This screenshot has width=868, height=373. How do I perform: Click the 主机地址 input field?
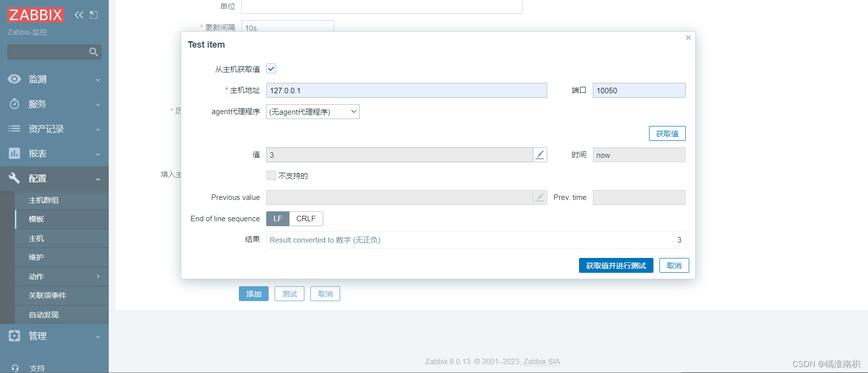(x=407, y=90)
